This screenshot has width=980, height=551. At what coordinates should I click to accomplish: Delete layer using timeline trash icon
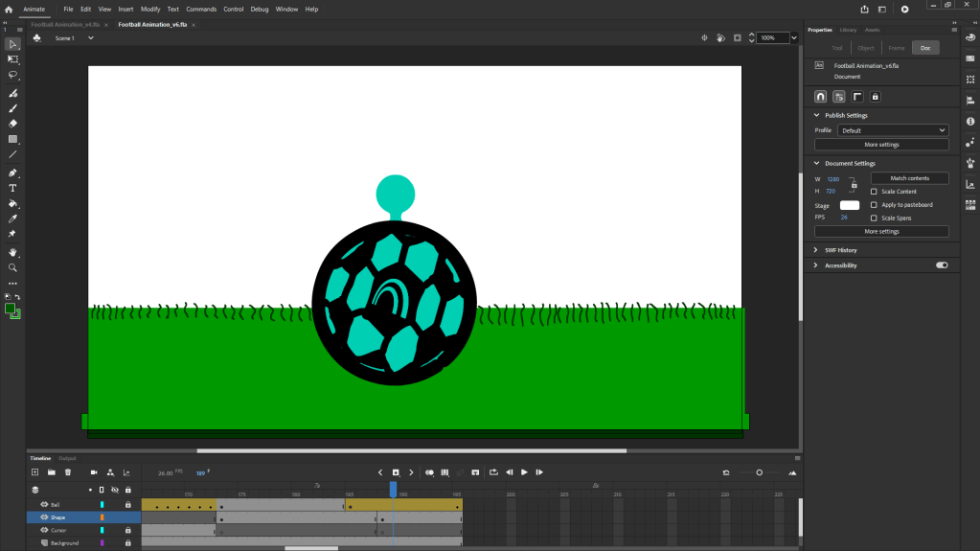[x=68, y=472]
